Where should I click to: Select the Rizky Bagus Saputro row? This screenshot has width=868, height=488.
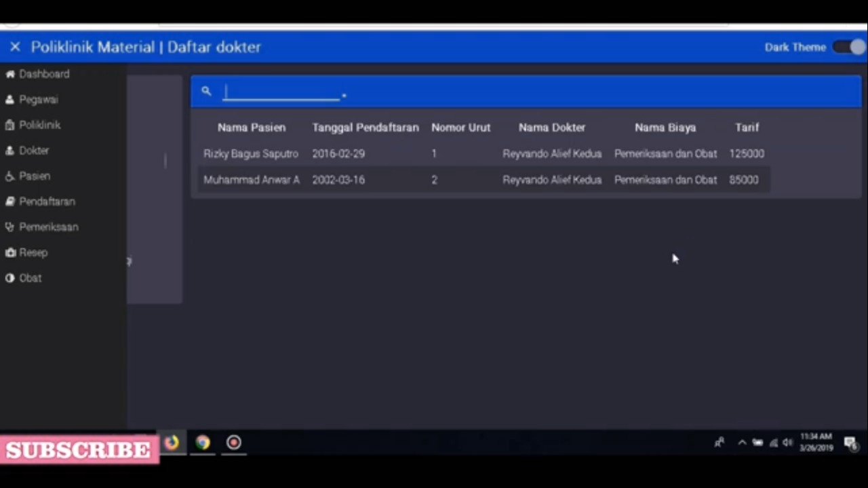coord(251,154)
